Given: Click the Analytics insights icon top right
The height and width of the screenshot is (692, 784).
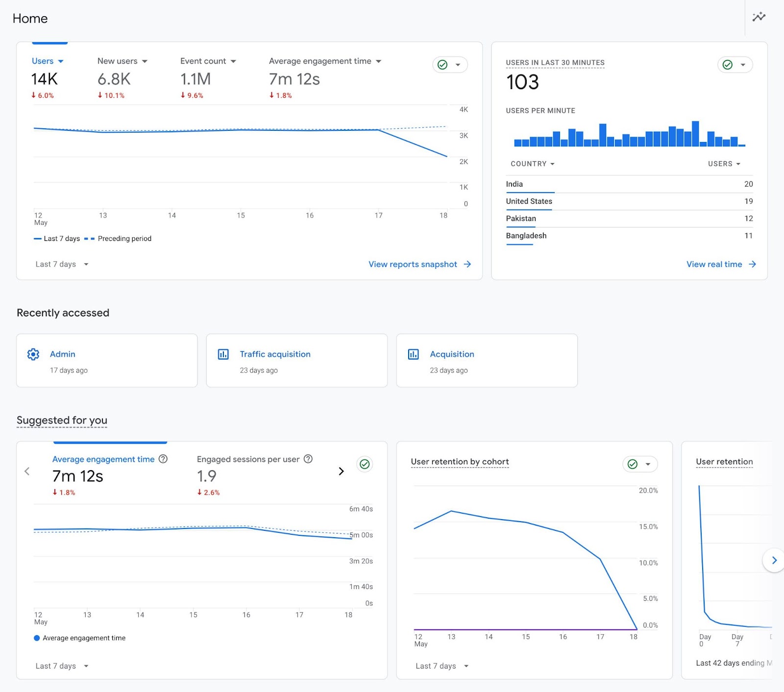Looking at the screenshot, I should pyautogui.click(x=758, y=16).
